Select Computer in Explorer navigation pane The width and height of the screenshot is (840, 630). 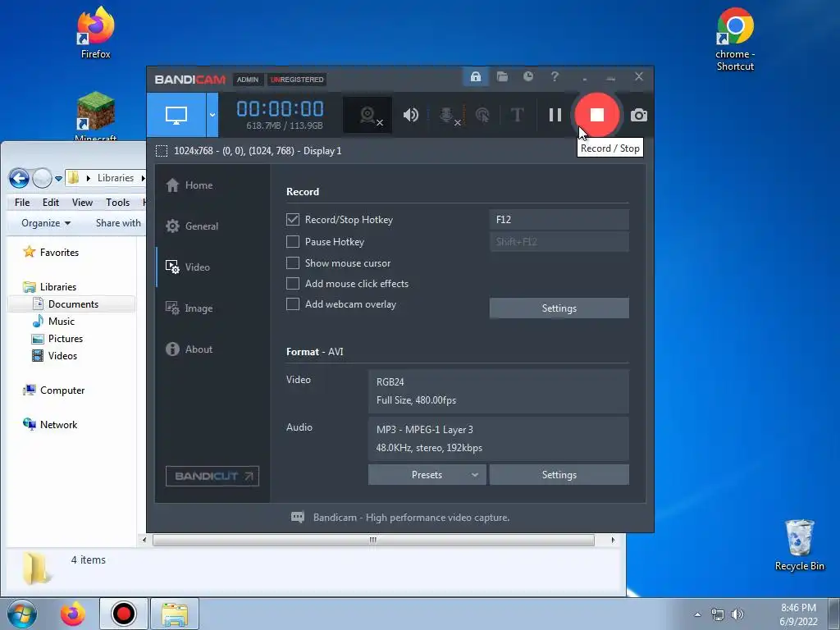pos(62,390)
